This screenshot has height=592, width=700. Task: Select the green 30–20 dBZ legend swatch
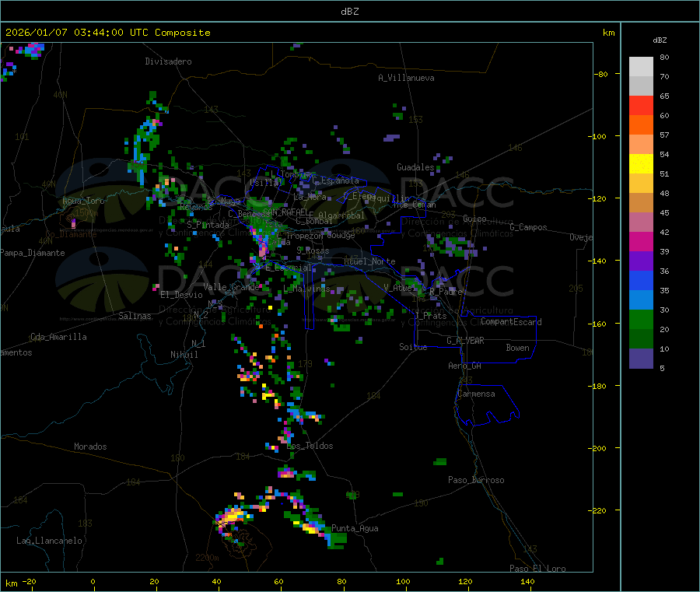641,319
